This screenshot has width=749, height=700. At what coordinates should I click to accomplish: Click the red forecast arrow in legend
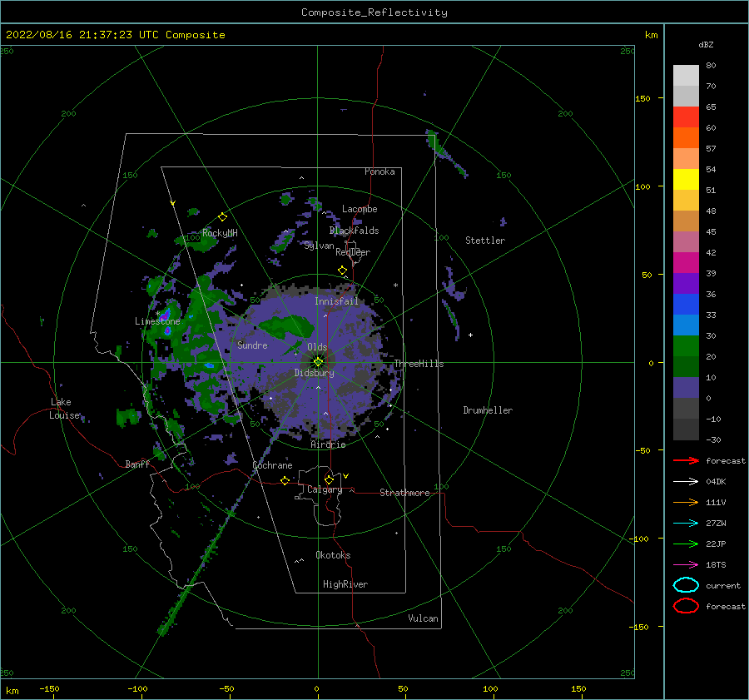point(686,460)
